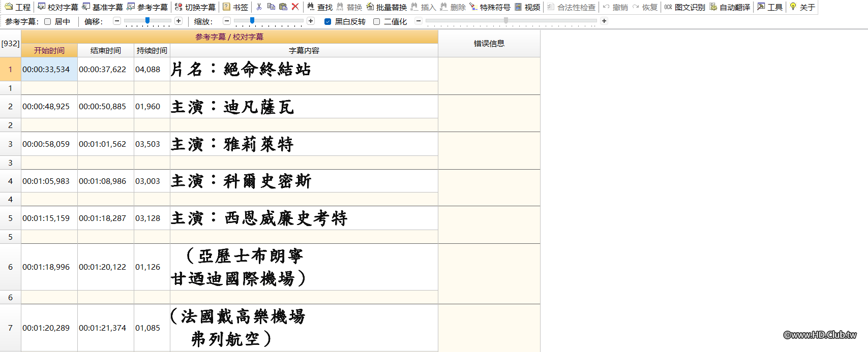Click plus button of 二值化 threshold slider

pyautogui.click(x=604, y=21)
